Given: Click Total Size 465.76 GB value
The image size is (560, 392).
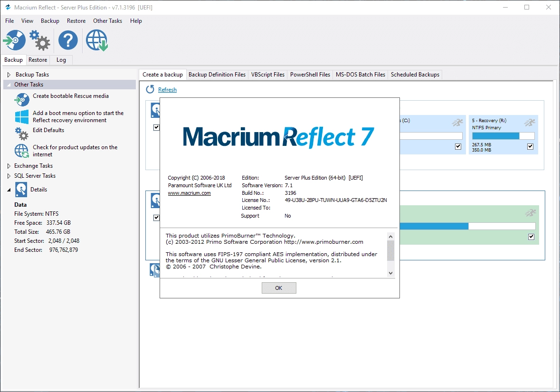Looking at the screenshot, I should click(x=58, y=231).
